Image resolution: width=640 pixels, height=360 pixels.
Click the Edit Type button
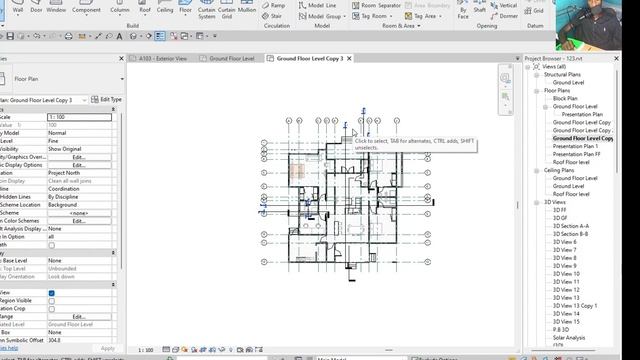pos(107,100)
